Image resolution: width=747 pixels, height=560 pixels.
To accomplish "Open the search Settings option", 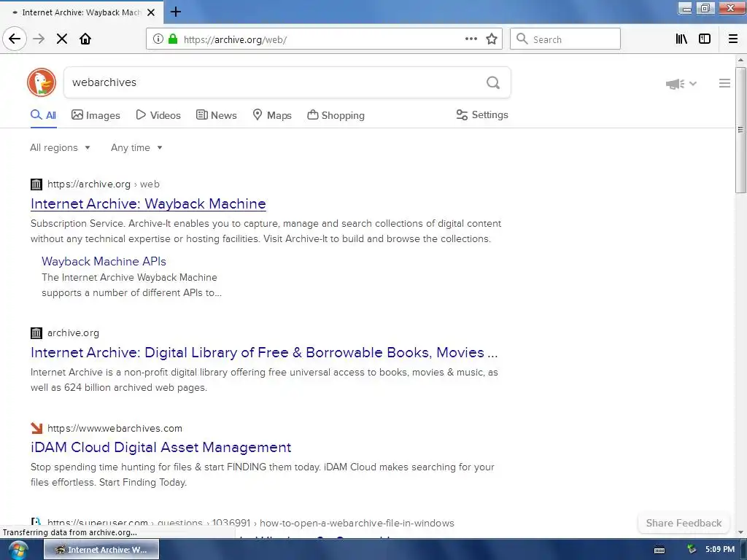I will pos(482,114).
